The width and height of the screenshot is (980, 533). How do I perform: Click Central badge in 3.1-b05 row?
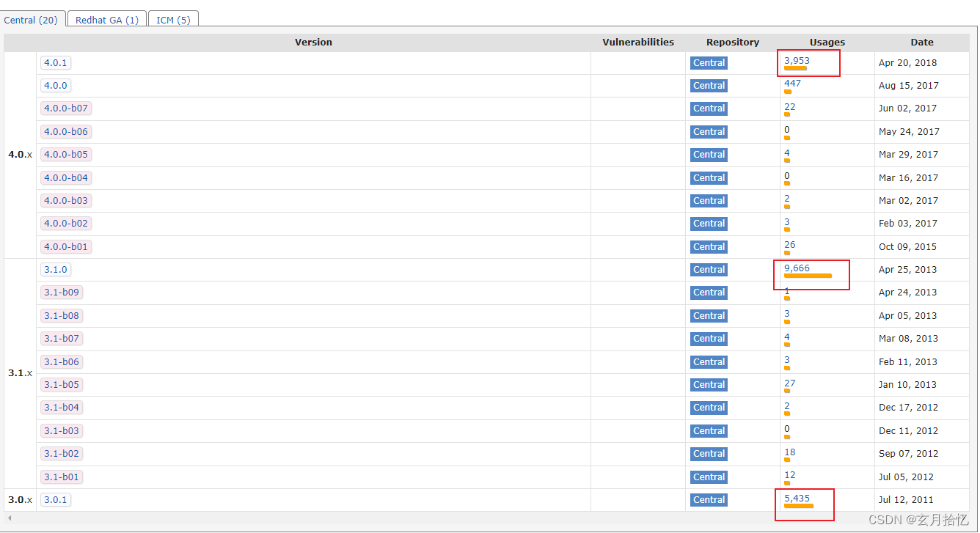[x=709, y=385]
